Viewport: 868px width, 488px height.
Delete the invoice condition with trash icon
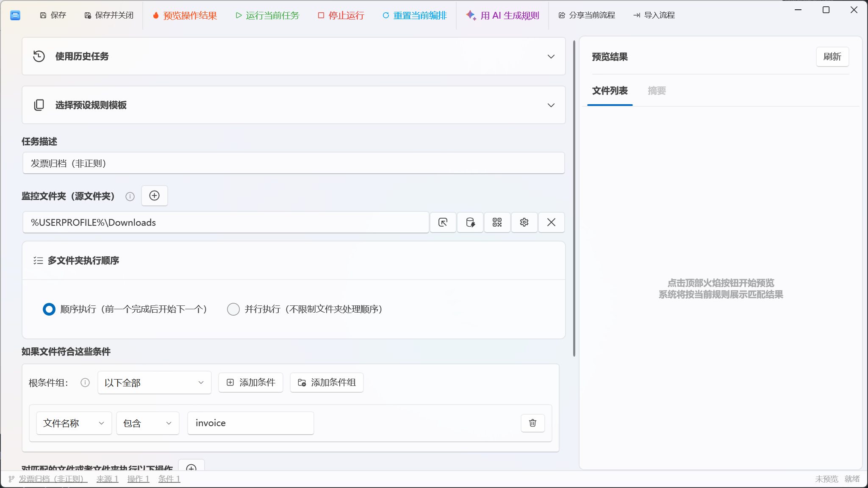click(x=533, y=423)
